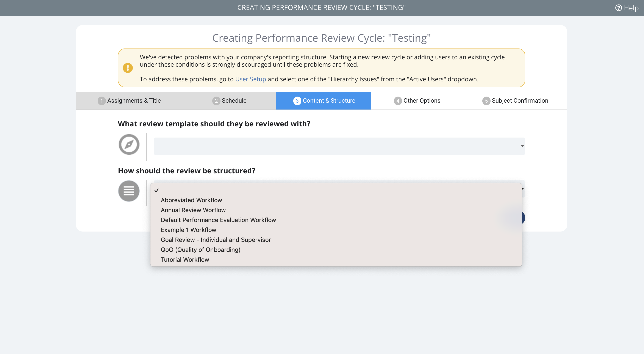644x354 pixels.
Task: Click step 5 number badge
Action: click(486, 101)
